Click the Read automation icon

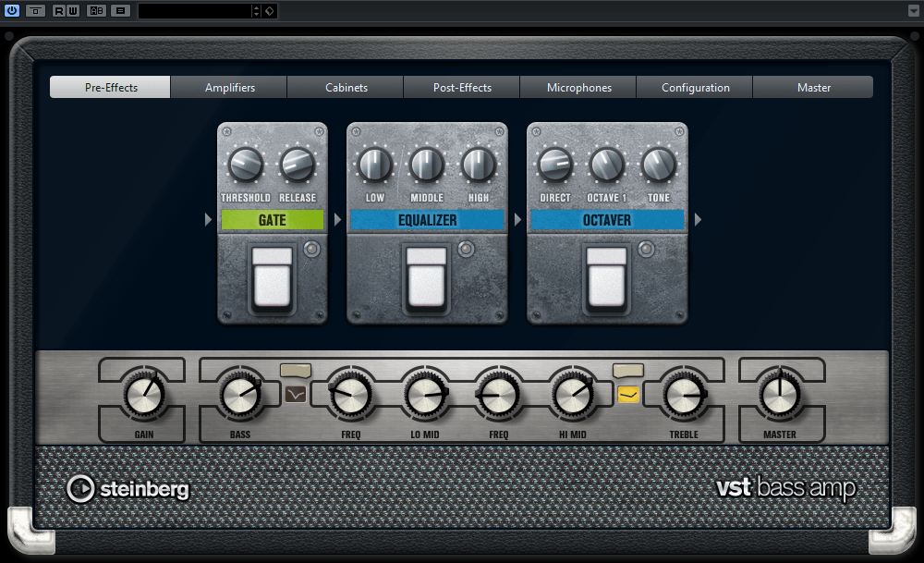point(57,11)
